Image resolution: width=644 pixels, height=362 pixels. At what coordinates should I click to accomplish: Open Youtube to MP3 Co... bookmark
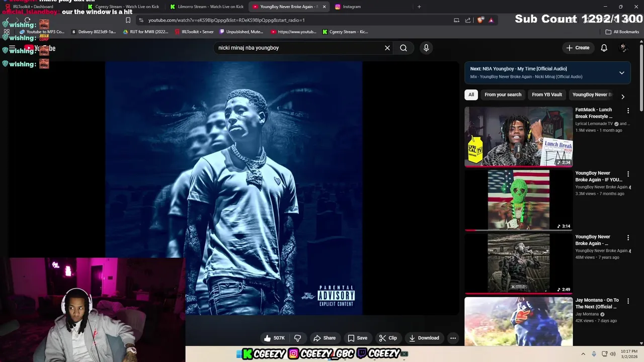click(42, 32)
